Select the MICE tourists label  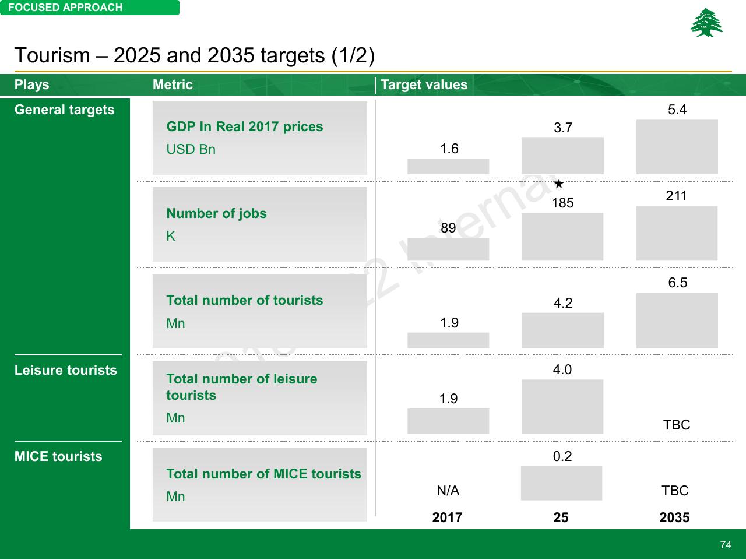(58, 456)
